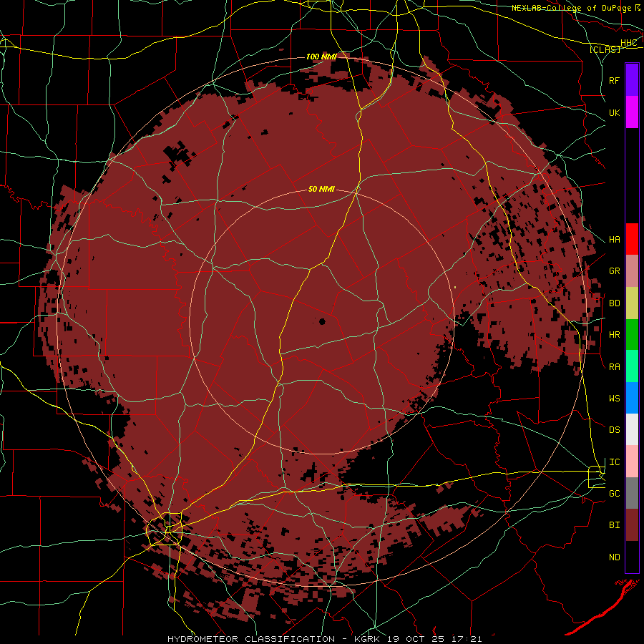Click the "HR" legend label
Screen dimensions: 644x644
[614, 335]
